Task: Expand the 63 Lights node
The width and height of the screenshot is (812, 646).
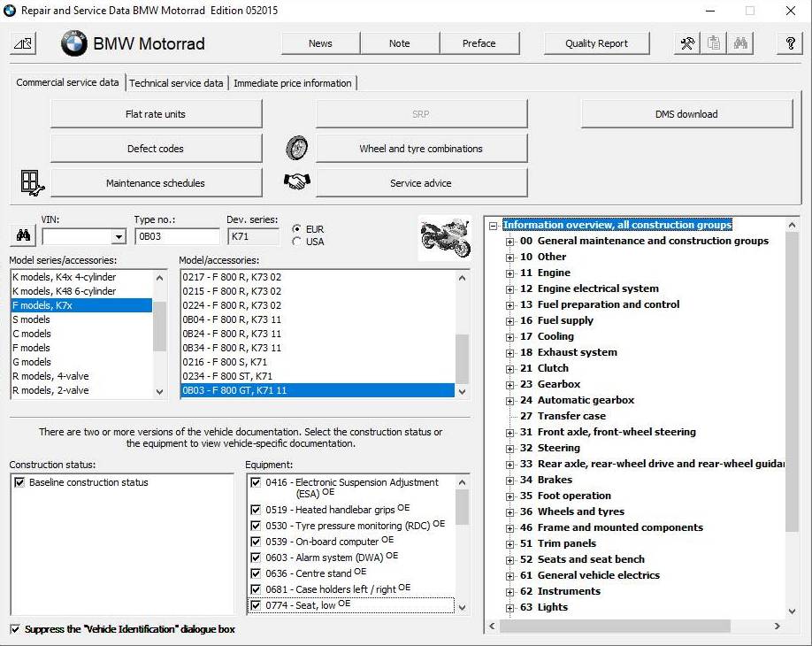Action: [510, 608]
